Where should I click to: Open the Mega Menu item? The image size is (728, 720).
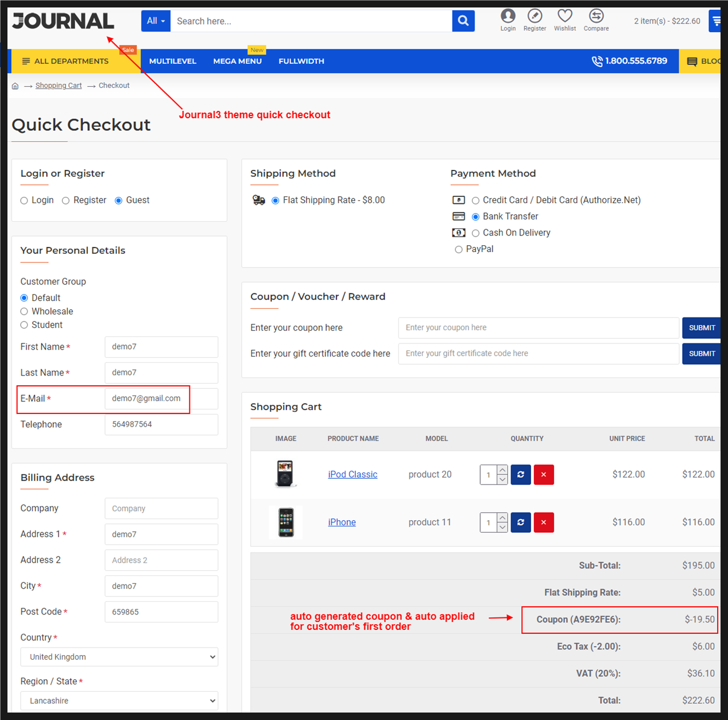pyautogui.click(x=237, y=61)
